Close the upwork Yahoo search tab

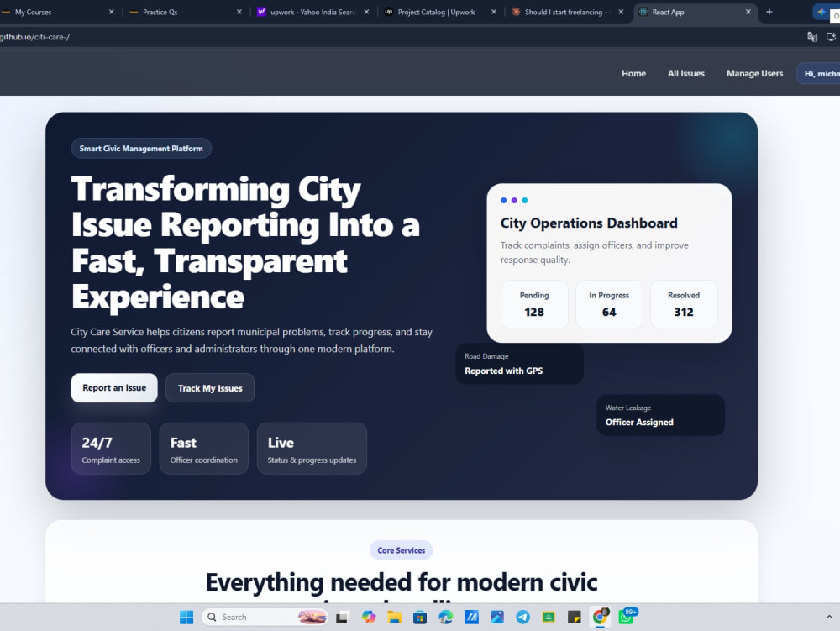point(366,12)
